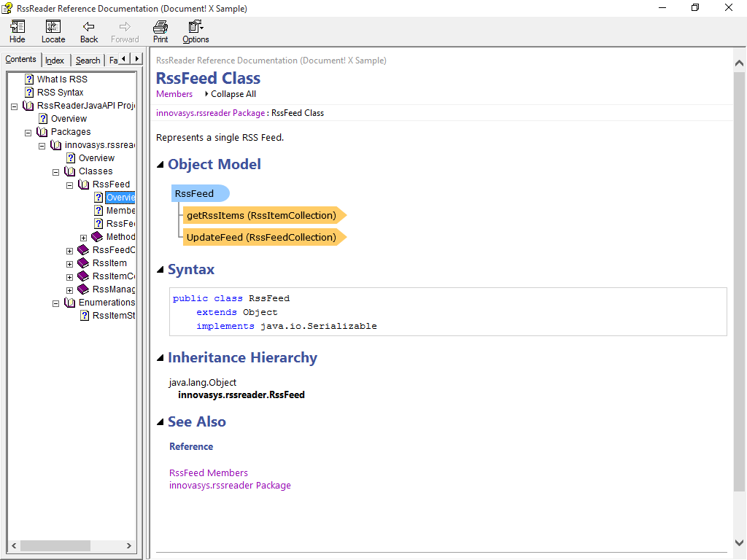Click the closed Methods book icon
Image resolution: width=747 pixels, height=560 pixels.
pyautogui.click(x=97, y=237)
